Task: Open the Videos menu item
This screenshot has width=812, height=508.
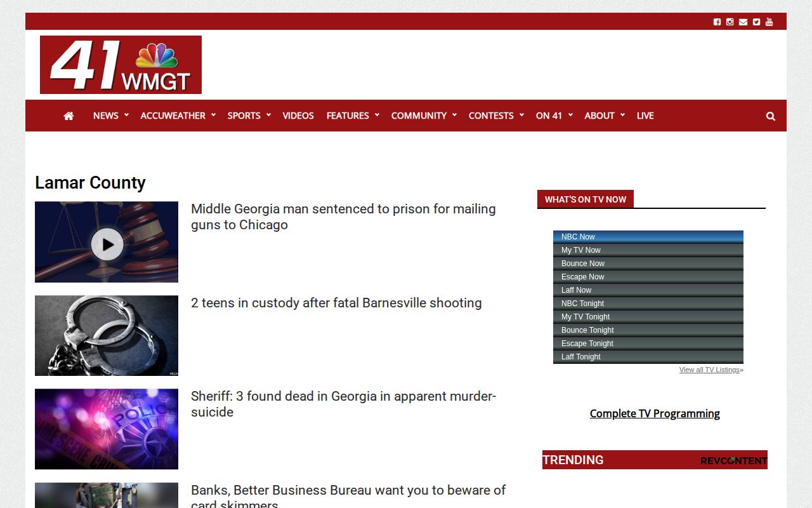Action: click(x=298, y=116)
